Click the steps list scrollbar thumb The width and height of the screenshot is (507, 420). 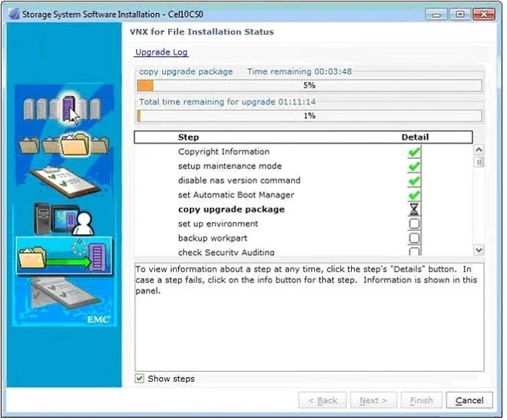pyautogui.click(x=479, y=162)
